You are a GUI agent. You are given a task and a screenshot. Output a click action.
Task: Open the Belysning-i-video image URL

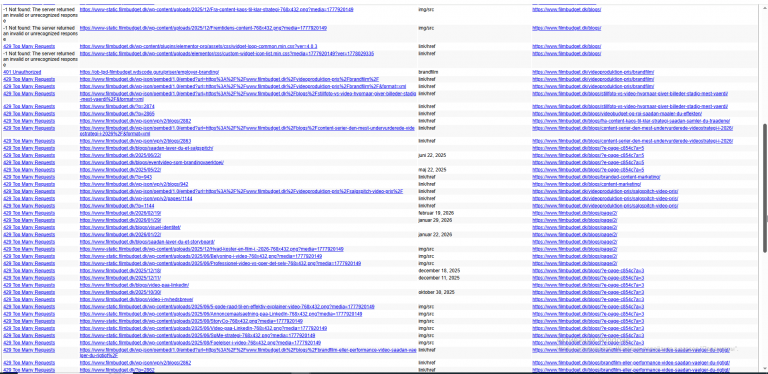point(201,257)
